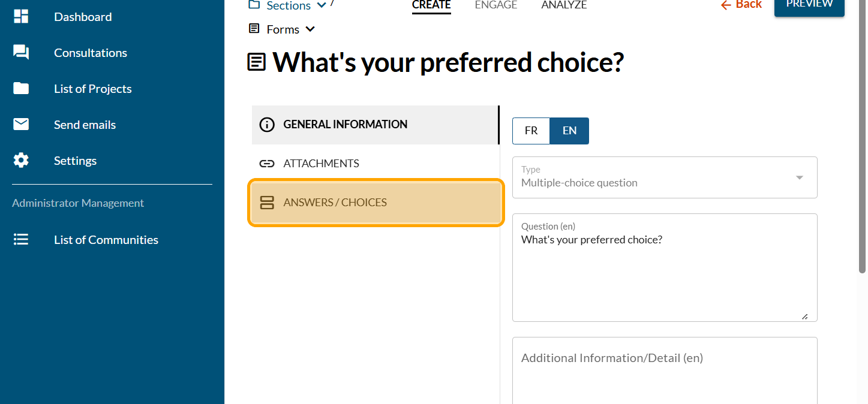
Task: Open the Type multiple-choice dropdown
Action: 665,177
